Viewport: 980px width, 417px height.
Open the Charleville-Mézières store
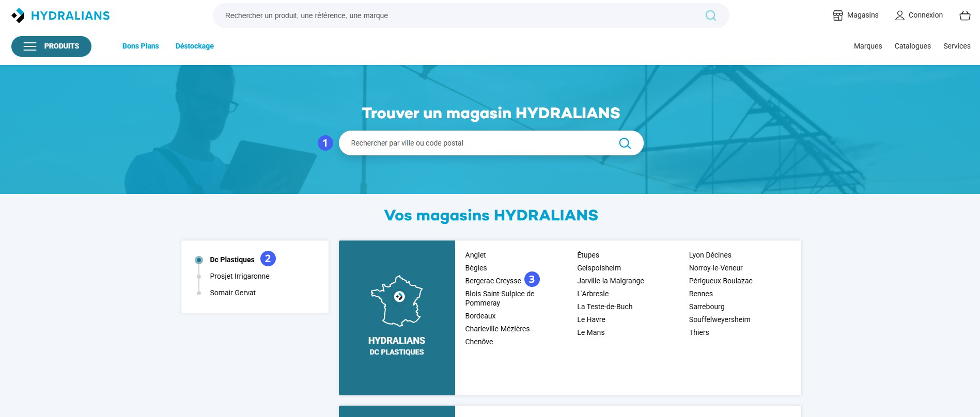[497, 329]
